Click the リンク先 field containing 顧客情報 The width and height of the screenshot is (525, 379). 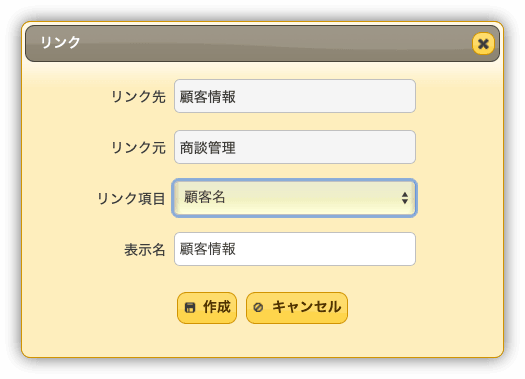295,96
